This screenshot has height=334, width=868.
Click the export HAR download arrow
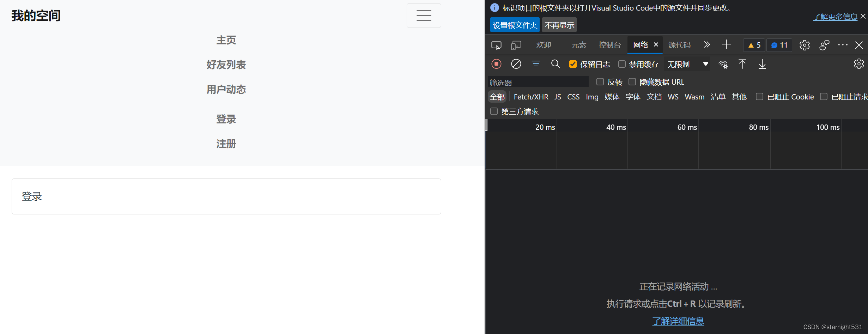tap(762, 64)
